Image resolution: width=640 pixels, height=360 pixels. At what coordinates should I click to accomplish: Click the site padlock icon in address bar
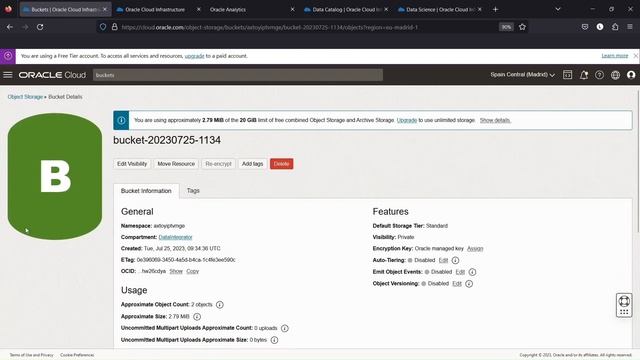[115, 27]
